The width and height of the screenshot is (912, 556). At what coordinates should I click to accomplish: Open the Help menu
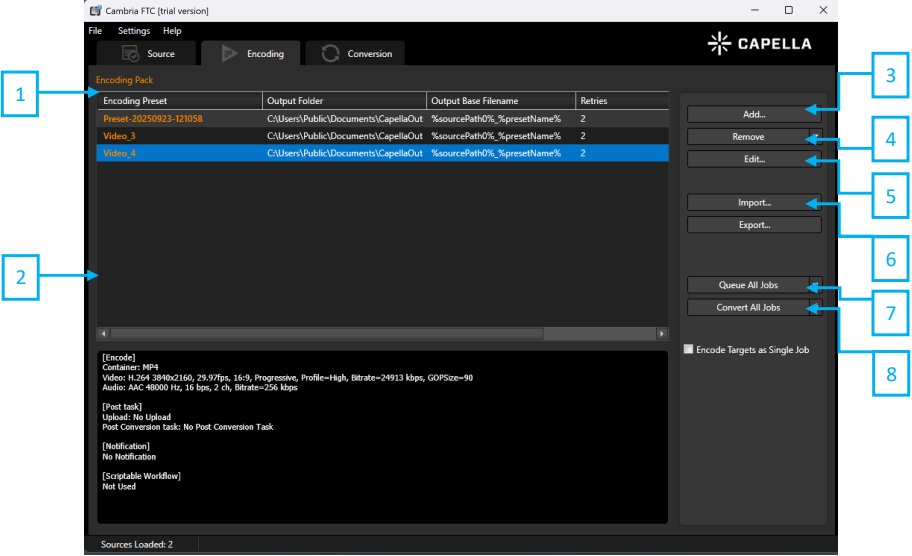[172, 31]
